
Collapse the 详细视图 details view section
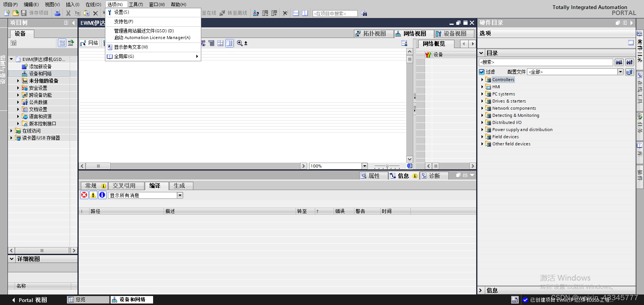[12, 259]
